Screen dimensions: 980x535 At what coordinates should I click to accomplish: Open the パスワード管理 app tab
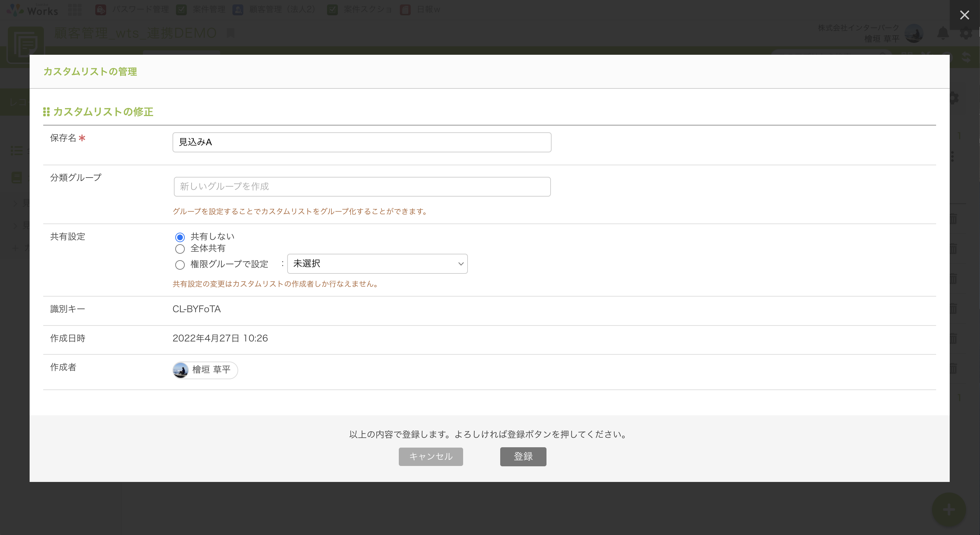click(x=132, y=10)
